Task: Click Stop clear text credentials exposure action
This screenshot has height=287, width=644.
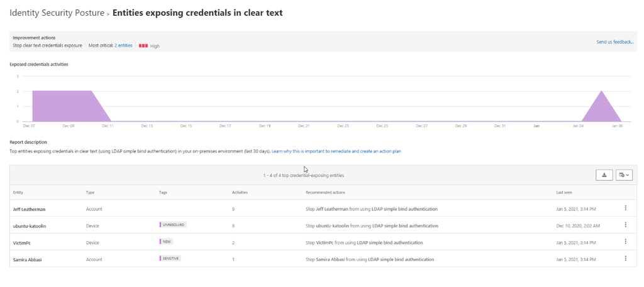Action: (47, 45)
